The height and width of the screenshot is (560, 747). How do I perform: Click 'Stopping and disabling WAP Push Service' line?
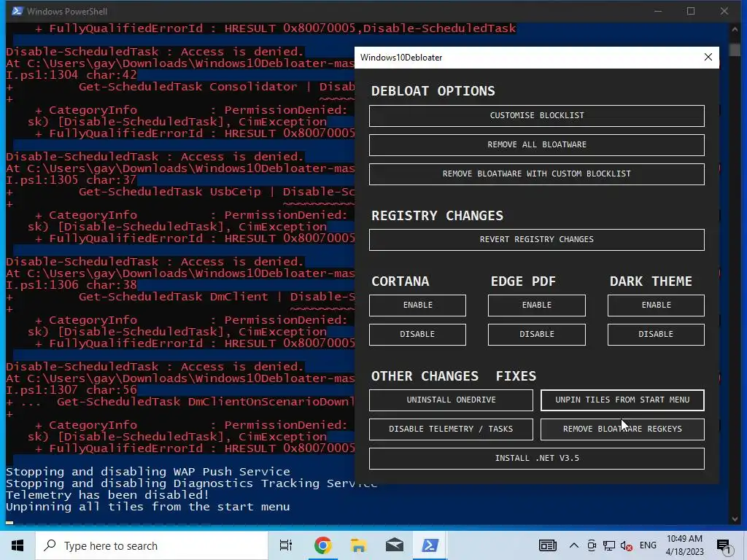coord(147,472)
